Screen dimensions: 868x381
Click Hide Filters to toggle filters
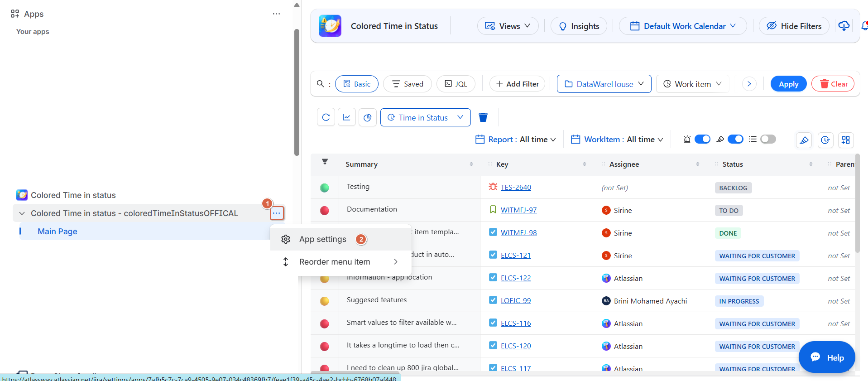(x=794, y=26)
